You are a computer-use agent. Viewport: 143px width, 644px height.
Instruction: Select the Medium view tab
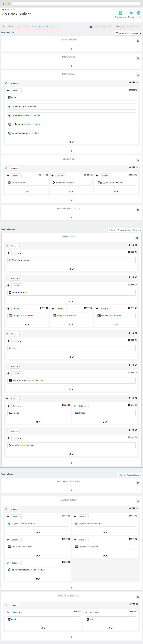[26, 27]
